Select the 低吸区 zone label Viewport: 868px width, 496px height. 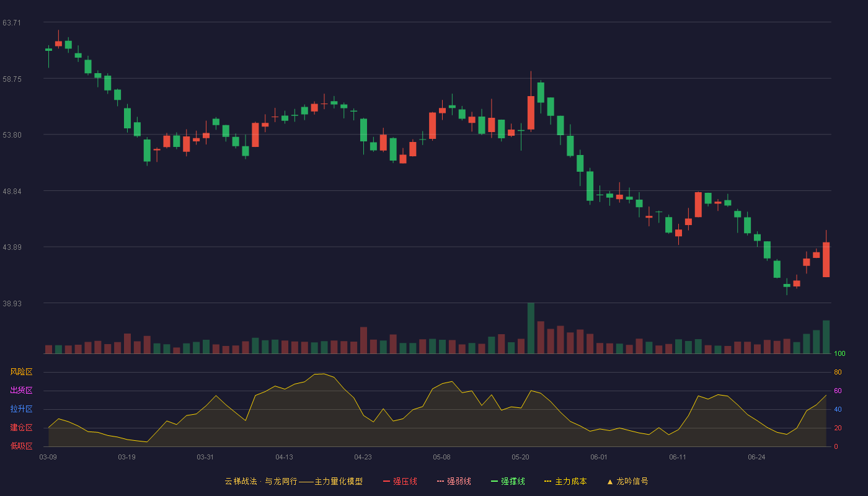pyautogui.click(x=21, y=446)
